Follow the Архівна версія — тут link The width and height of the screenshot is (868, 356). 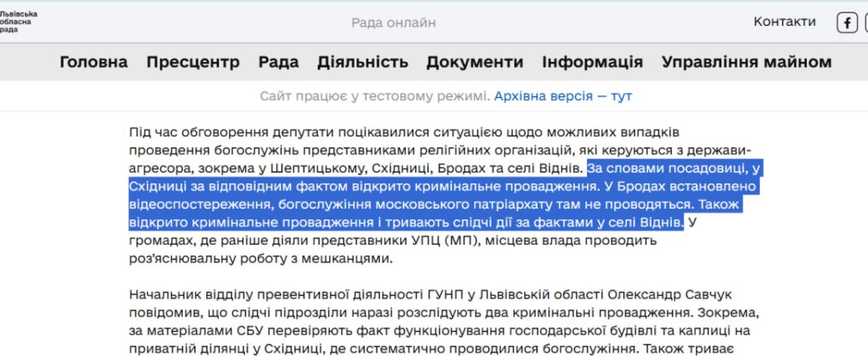point(563,96)
